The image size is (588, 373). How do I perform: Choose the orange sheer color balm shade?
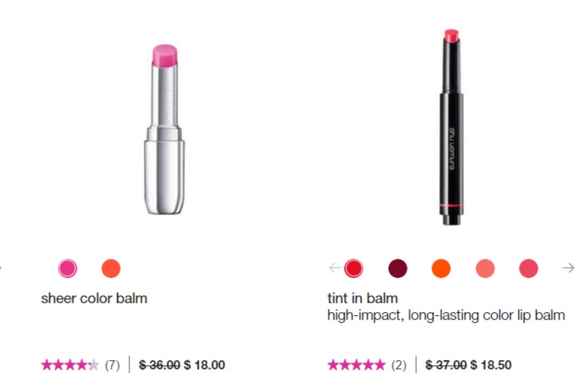111,268
